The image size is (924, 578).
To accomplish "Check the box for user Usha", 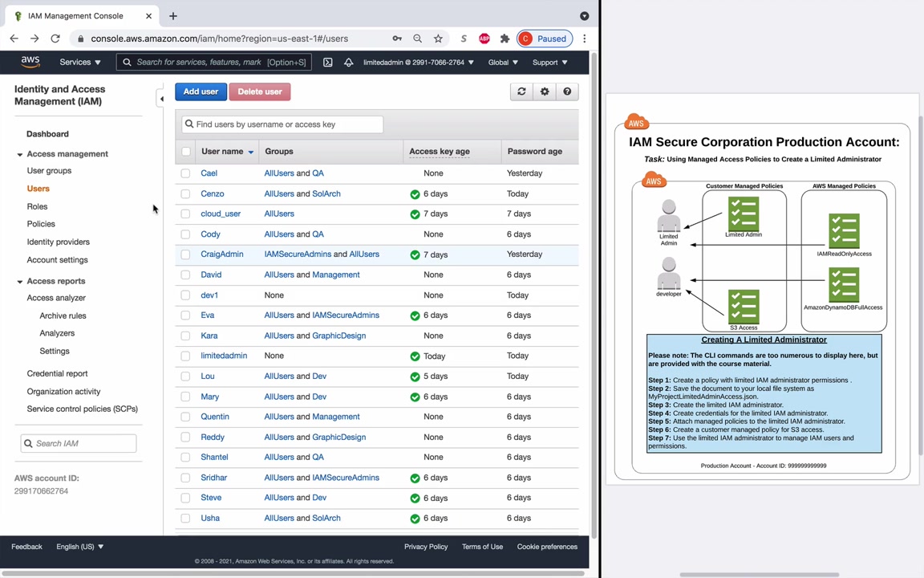I will pyautogui.click(x=185, y=518).
